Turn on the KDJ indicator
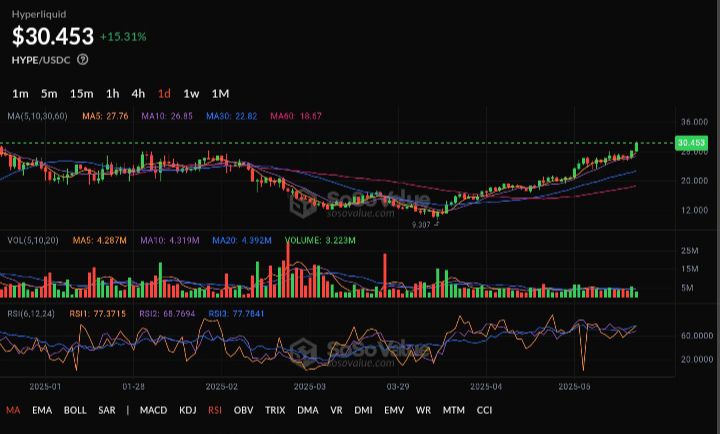 [188, 410]
